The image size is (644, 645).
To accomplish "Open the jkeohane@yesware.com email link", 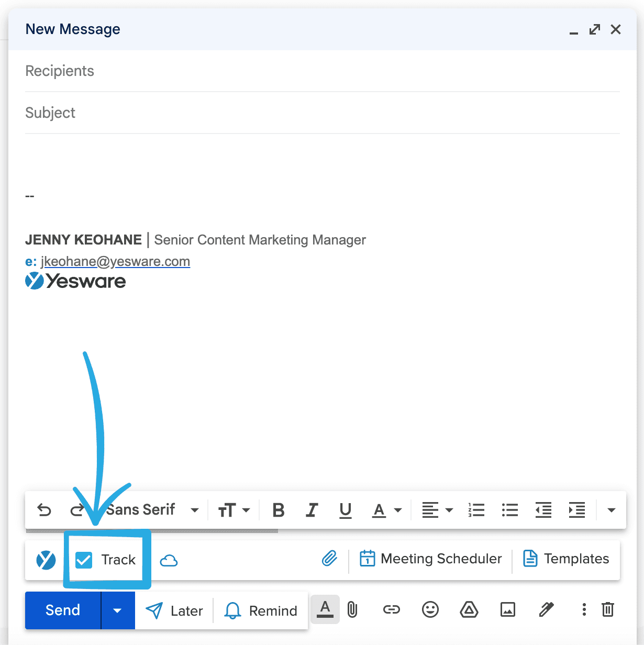I will click(116, 261).
